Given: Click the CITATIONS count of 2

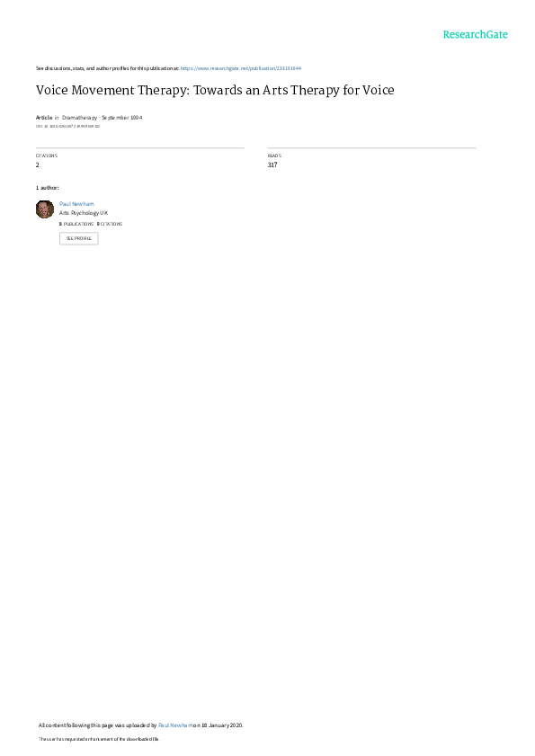Looking at the screenshot, I should [37, 165].
